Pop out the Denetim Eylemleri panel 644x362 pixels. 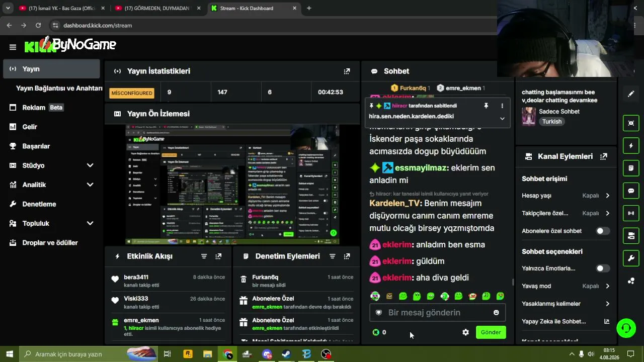[x=347, y=256]
